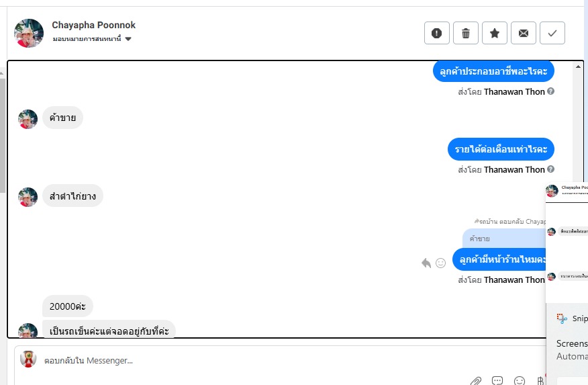588x385 pixels.
Task: Star this conversation as follow-up
Action: 494,33
